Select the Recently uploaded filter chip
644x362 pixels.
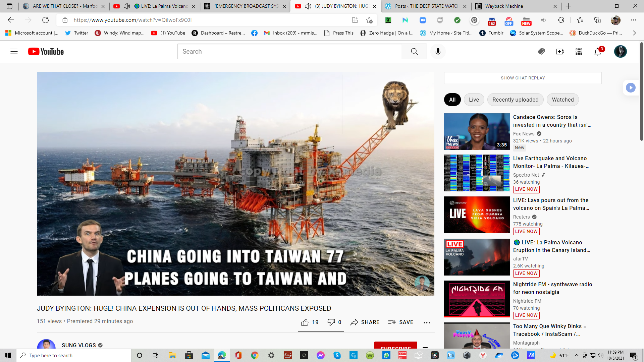pos(515,100)
